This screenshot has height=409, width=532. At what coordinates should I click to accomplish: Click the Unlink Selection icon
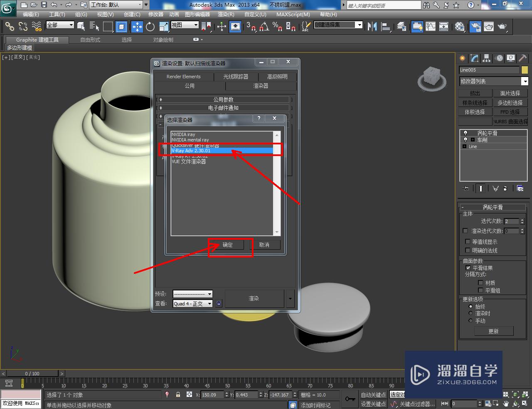23,27
